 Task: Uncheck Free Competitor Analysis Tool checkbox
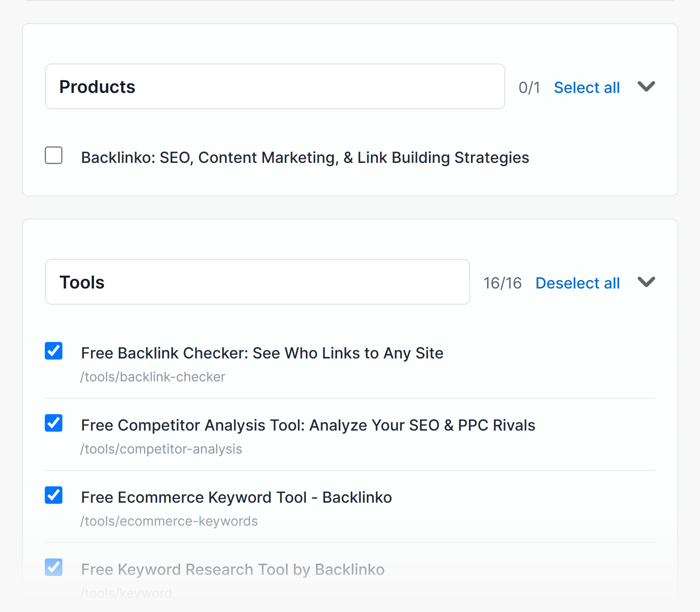coord(54,423)
